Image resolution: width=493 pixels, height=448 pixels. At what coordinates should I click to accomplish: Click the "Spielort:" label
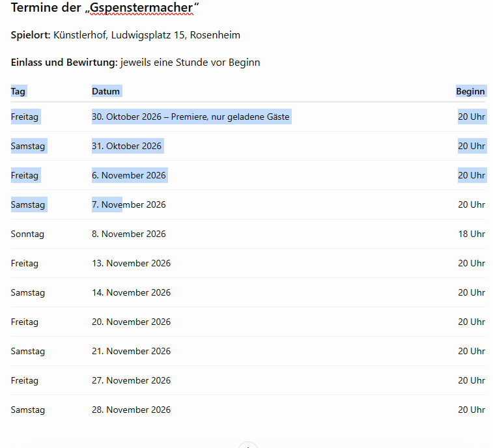click(x=31, y=35)
